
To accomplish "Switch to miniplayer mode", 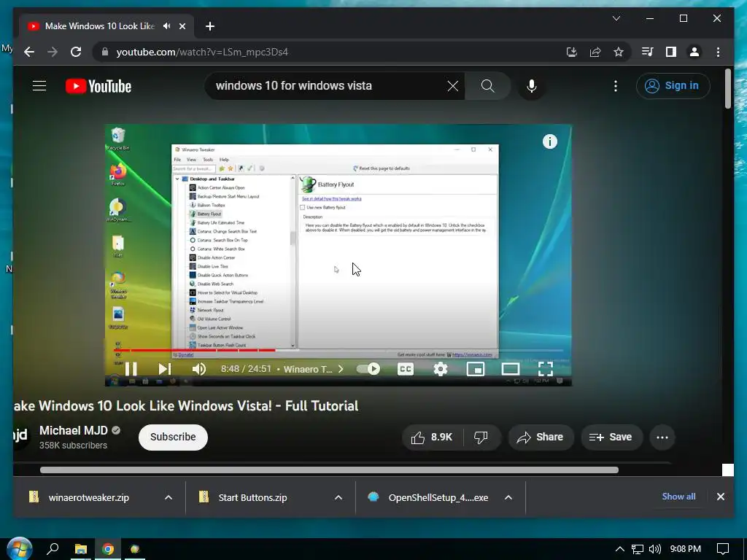I will click(x=476, y=368).
